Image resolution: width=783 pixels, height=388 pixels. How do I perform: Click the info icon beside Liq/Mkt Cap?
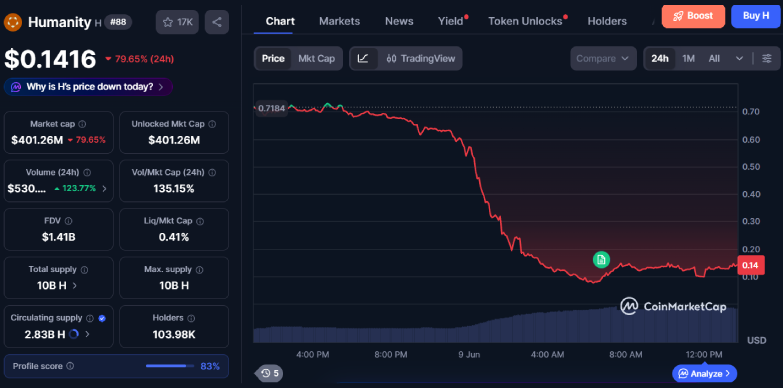click(200, 221)
